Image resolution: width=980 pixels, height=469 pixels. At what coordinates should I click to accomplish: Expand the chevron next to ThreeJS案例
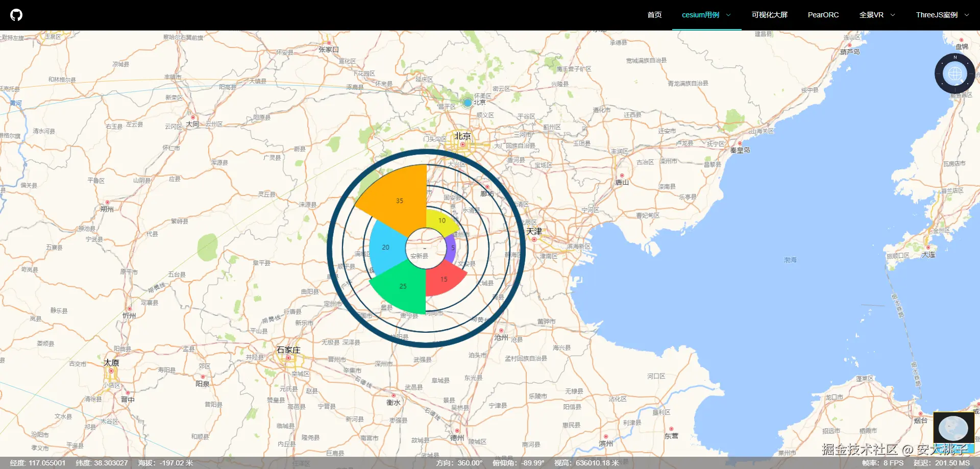[x=966, y=15]
